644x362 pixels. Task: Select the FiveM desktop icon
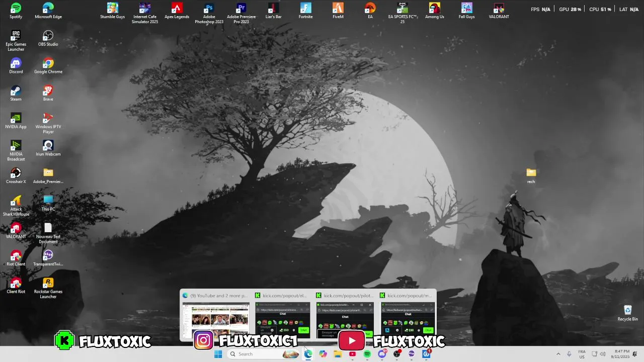(338, 11)
